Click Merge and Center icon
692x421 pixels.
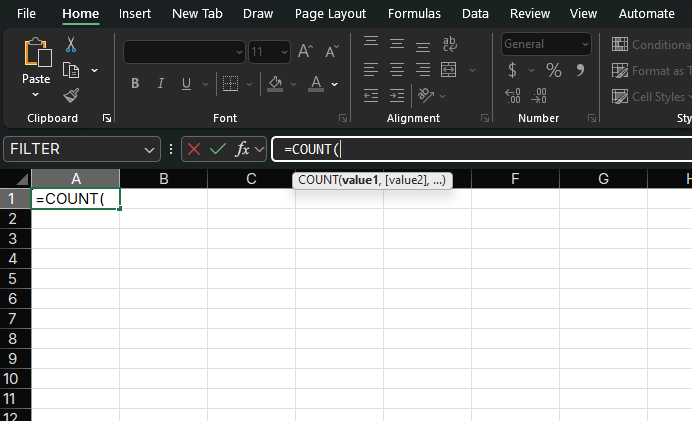[x=448, y=70]
